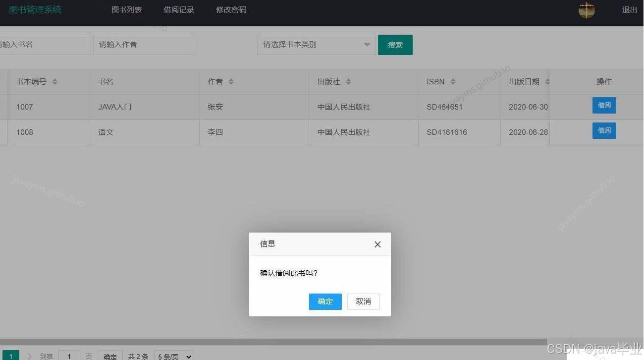Viewport: 644px width, 360px height.
Task: Sort by 作者 column arrows
Action: 231,82
